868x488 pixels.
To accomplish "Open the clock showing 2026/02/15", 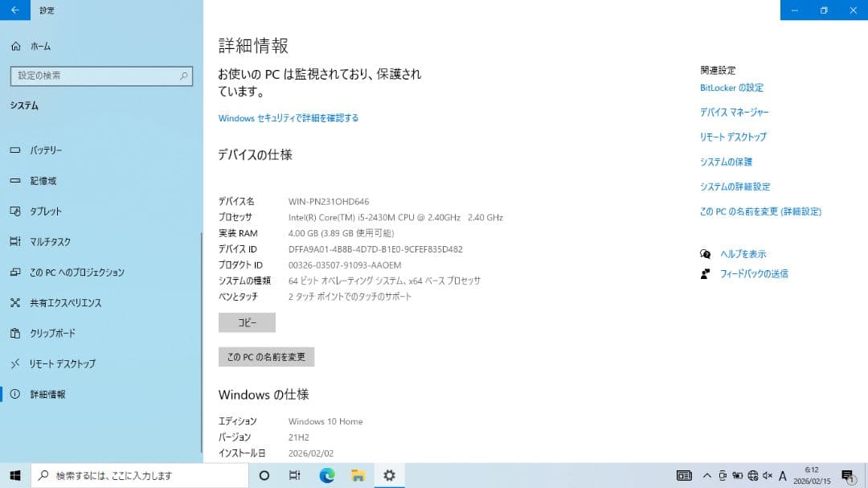I will point(812,475).
